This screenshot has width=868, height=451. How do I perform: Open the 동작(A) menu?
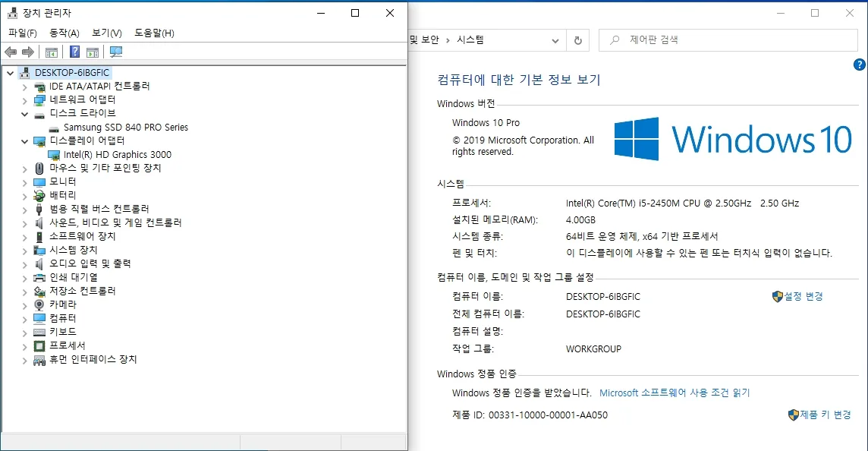point(64,33)
